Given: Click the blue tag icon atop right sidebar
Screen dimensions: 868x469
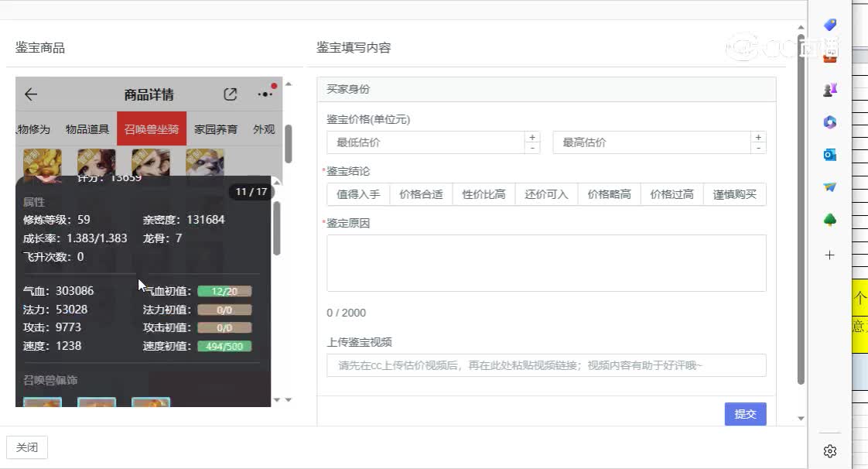Looking at the screenshot, I should (829, 25).
